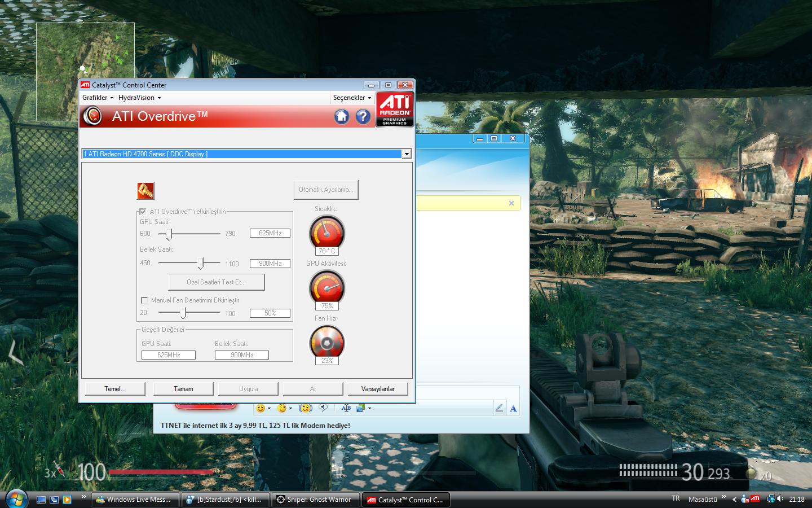Click the ATI Radeon Premium Graphics logo

395,109
